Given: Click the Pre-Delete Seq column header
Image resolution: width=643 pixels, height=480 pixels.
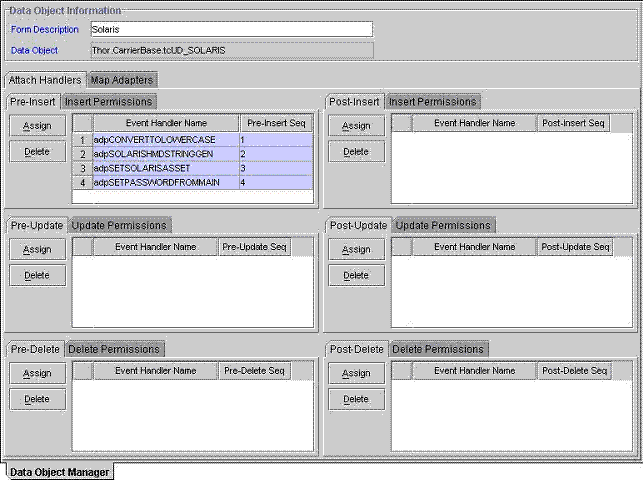Looking at the screenshot, I should [x=254, y=371].
